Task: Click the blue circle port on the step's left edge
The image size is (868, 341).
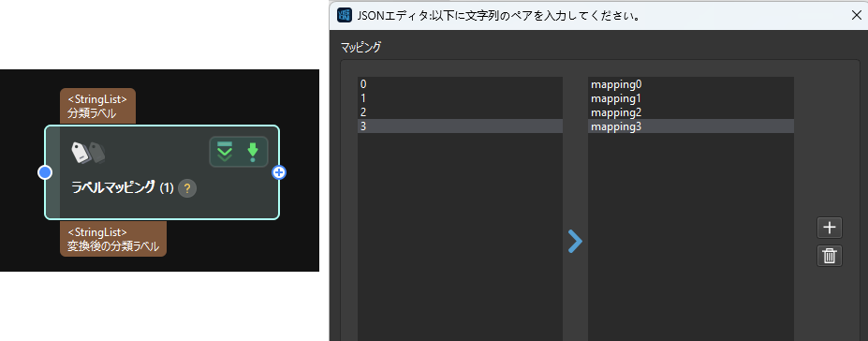Action: [45, 172]
